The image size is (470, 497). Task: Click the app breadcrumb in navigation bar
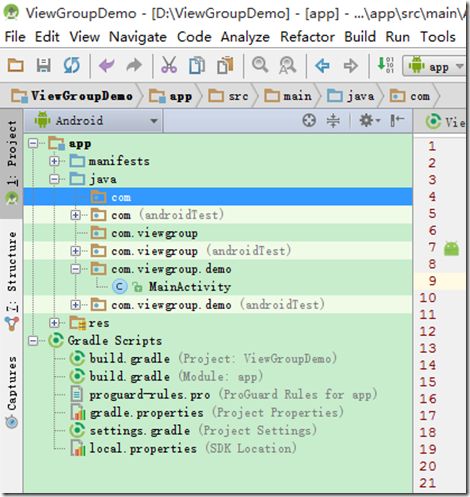[x=171, y=96]
